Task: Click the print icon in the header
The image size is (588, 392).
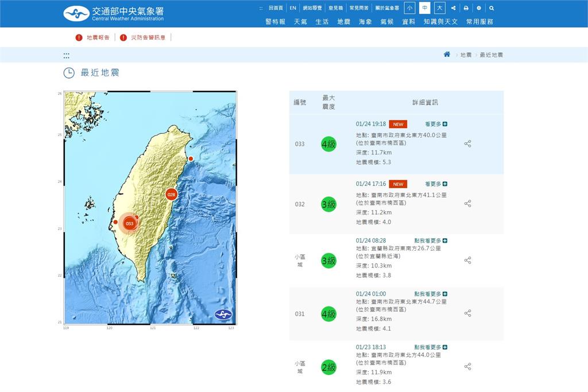Action: (x=466, y=8)
